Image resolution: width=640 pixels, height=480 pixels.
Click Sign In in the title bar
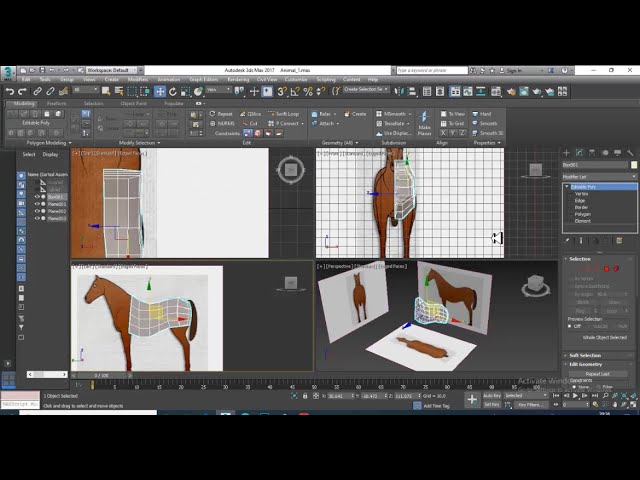[x=514, y=71]
